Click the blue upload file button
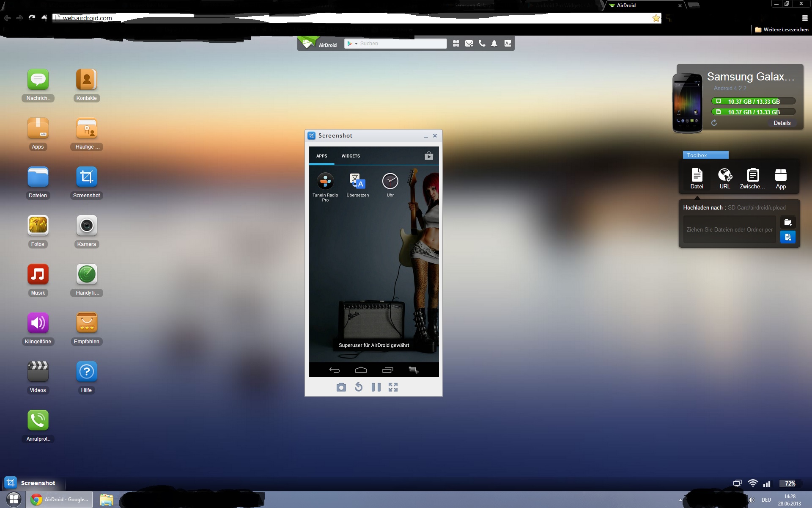This screenshot has height=508, width=812. (788, 237)
